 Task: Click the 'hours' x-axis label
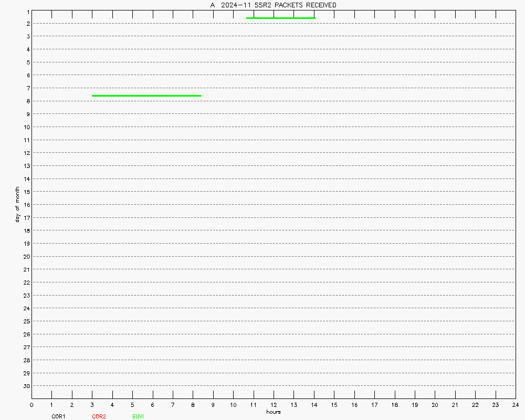click(273, 412)
